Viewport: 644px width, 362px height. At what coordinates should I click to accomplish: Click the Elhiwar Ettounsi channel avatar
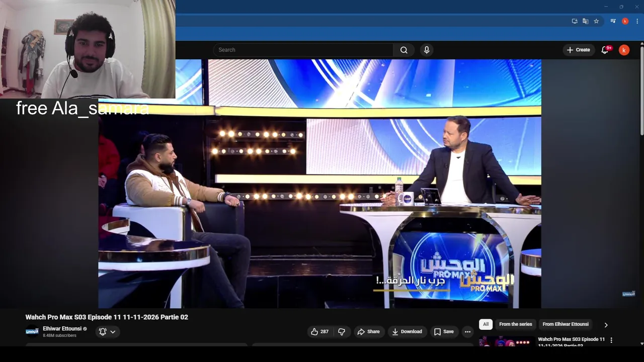(32, 331)
